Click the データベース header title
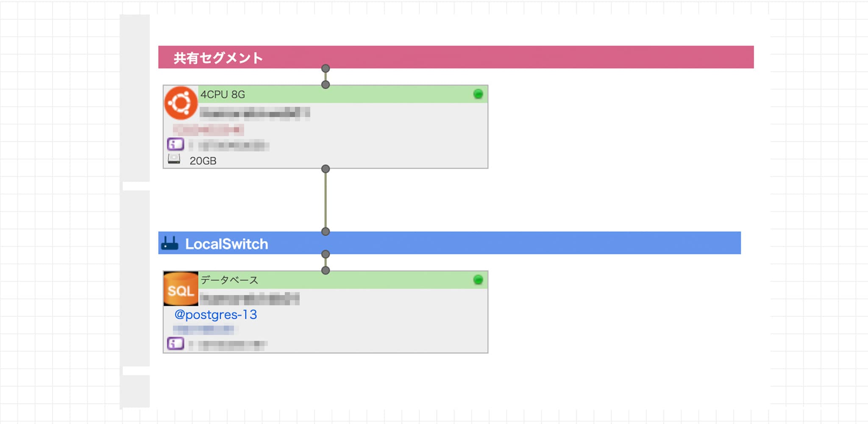868x424 pixels. click(x=229, y=280)
